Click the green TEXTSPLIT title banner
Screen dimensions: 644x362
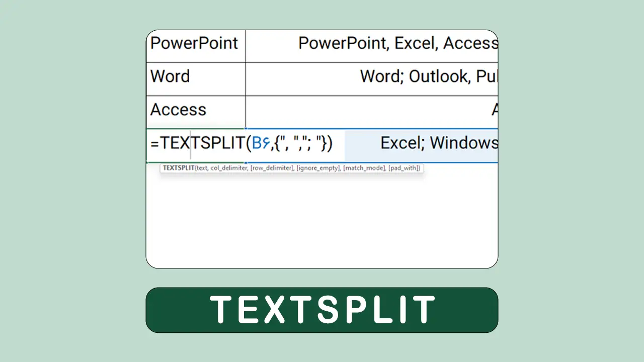point(322,310)
